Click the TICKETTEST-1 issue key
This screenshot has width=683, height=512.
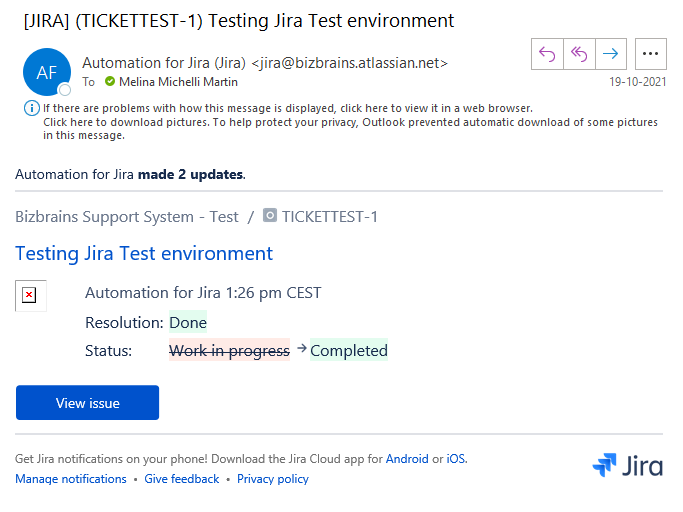pyautogui.click(x=329, y=217)
